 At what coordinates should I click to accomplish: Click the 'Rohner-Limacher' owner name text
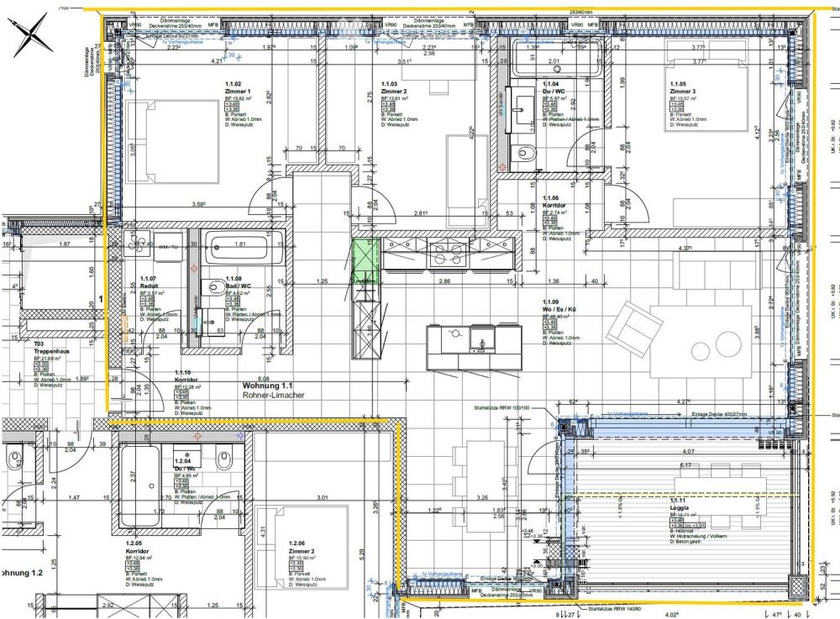[x=273, y=396]
